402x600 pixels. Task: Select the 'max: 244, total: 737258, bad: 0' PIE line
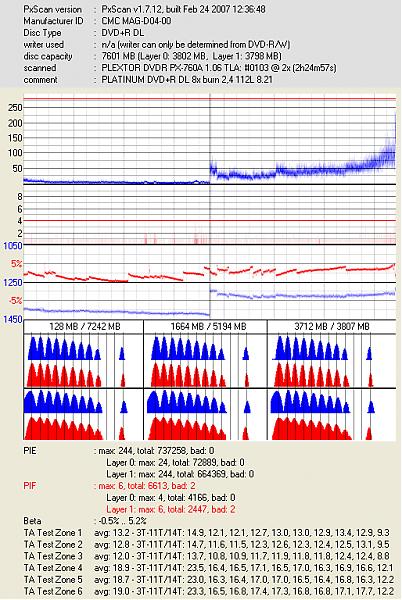[x=154, y=451]
